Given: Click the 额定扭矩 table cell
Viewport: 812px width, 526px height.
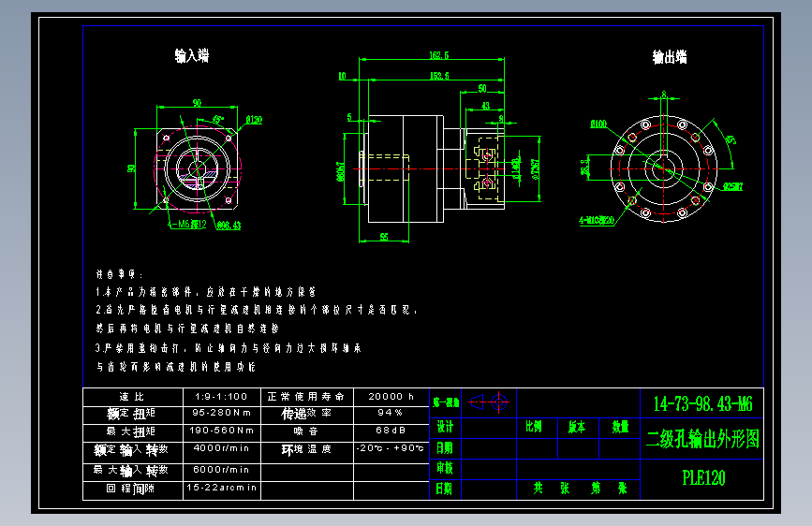Looking at the screenshot, I should [133, 415].
